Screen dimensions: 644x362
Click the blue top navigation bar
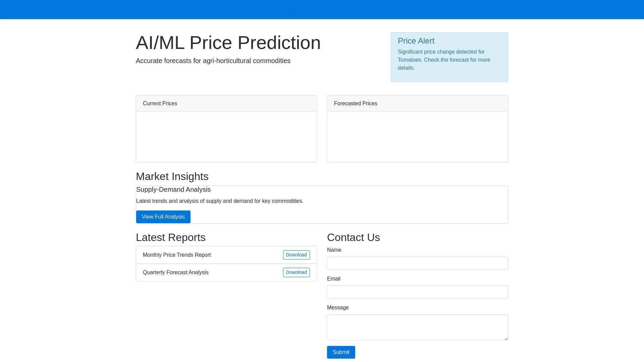pyautogui.click(x=322, y=9)
